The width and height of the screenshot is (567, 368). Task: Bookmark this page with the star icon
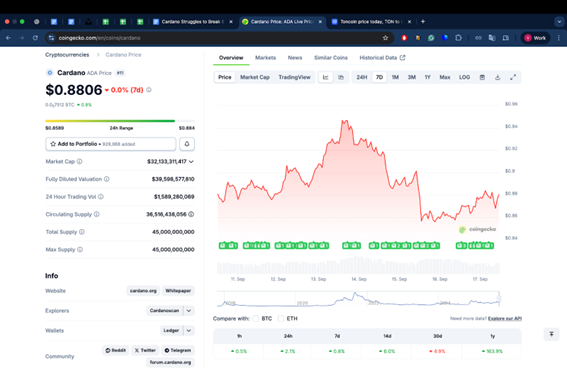click(x=385, y=38)
